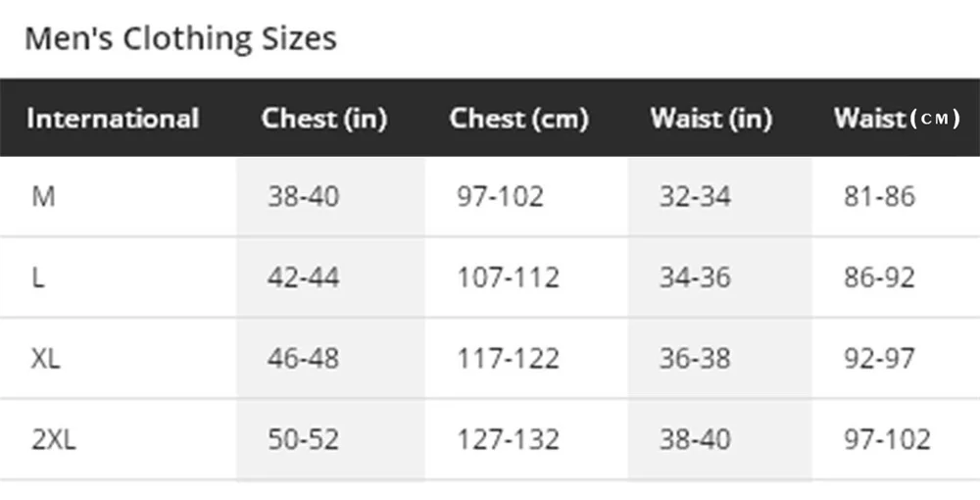Click the Waist (cm) column header

coord(897,118)
